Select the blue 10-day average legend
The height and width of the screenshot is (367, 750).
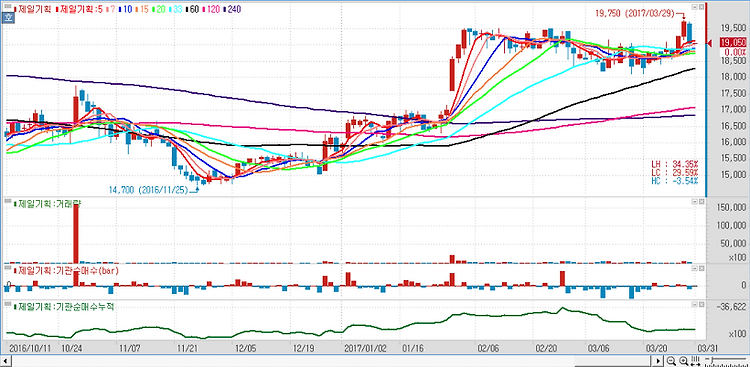[x=124, y=9]
